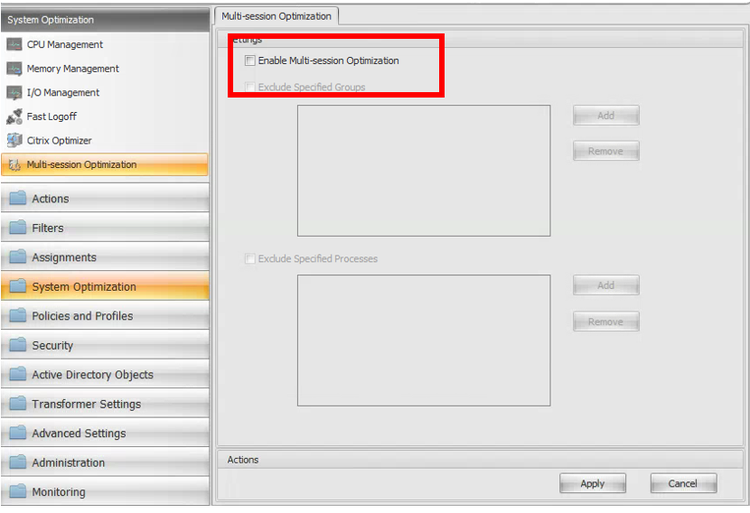Image resolution: width=750 pixels, height=513 pixels.
Task: Click the Monitoring folder icon
Action: click(18, 492)
